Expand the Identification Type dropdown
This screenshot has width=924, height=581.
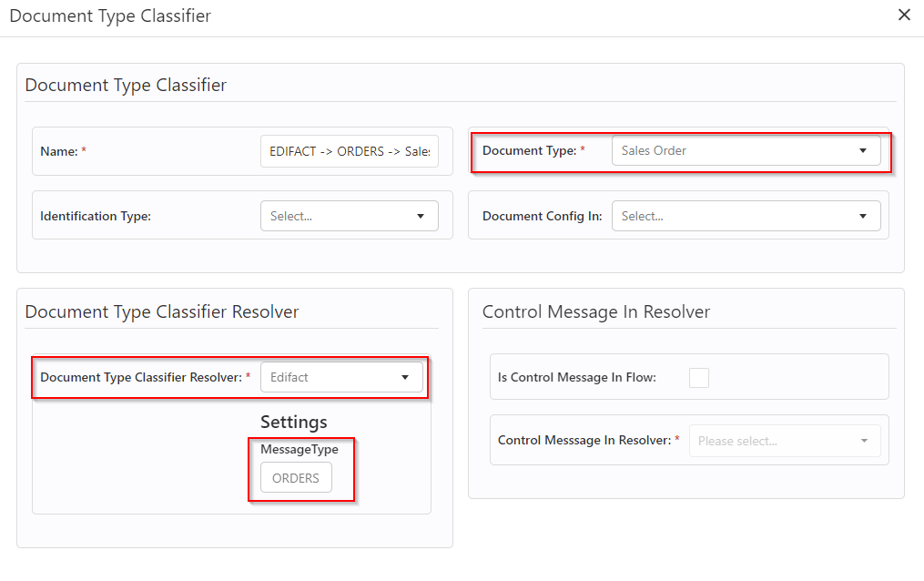point(349,217)
